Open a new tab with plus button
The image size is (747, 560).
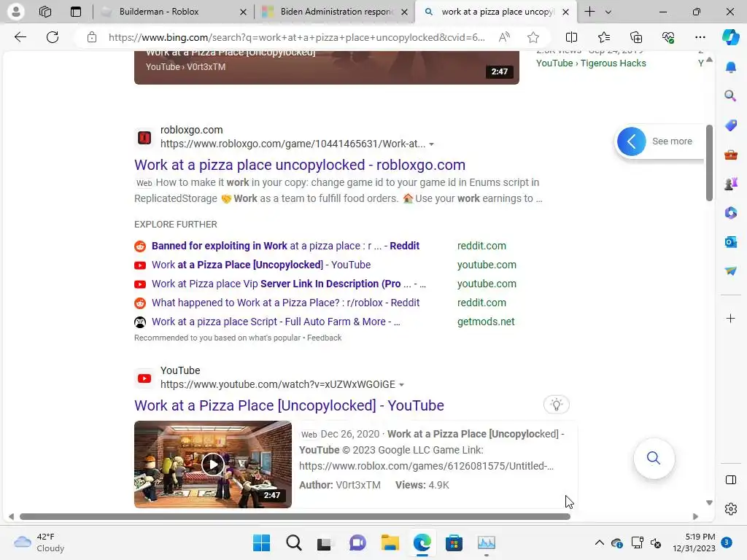click(x=589, y=12)
